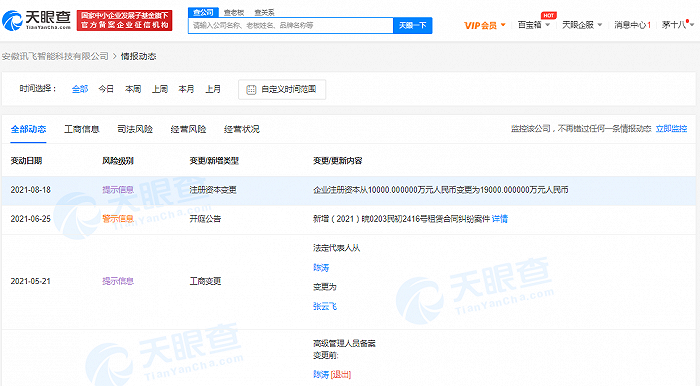
Task: Open 自定义时间范围 date picker button
Action: pyautogui.click(x=282, y=90)
